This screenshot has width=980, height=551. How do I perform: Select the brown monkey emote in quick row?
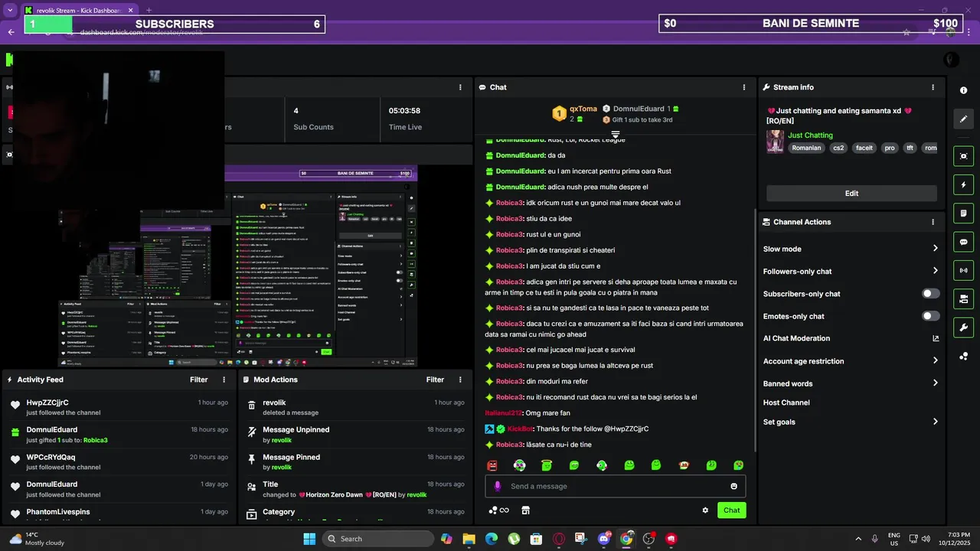click(x=684, y=465)
